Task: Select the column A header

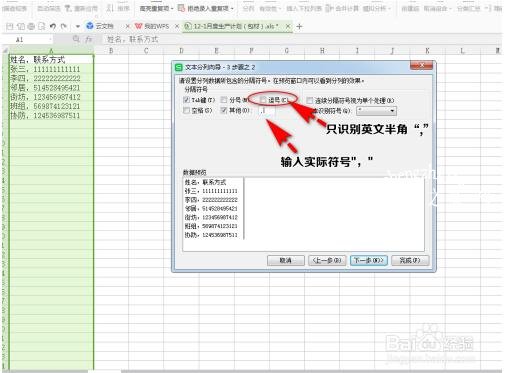Action: [x=51, y=51]
